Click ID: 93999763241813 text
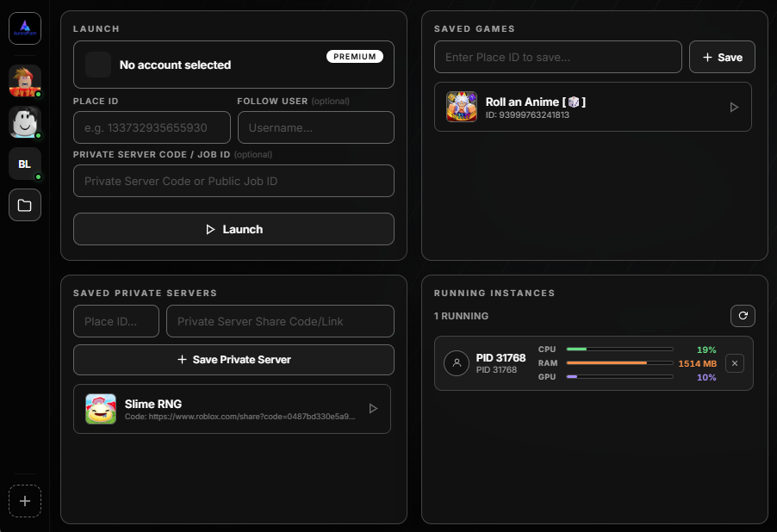 (x=527, y=114)
